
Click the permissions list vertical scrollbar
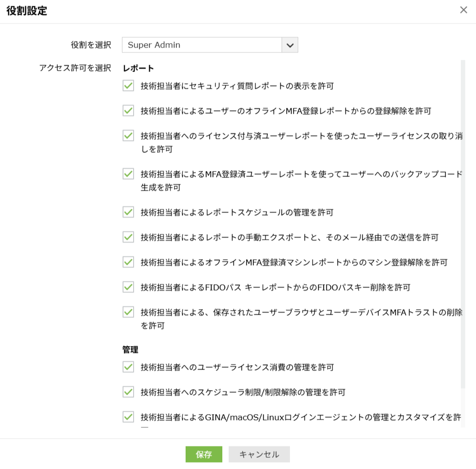[463, 221]
